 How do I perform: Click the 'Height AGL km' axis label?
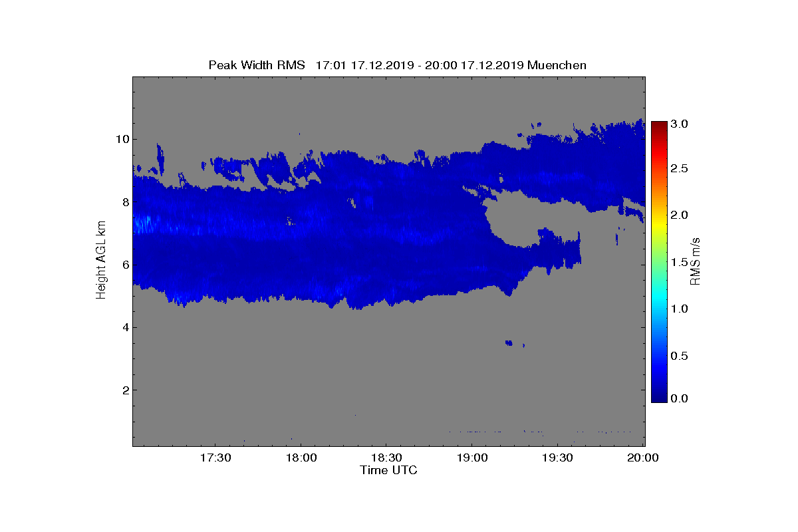101,261
